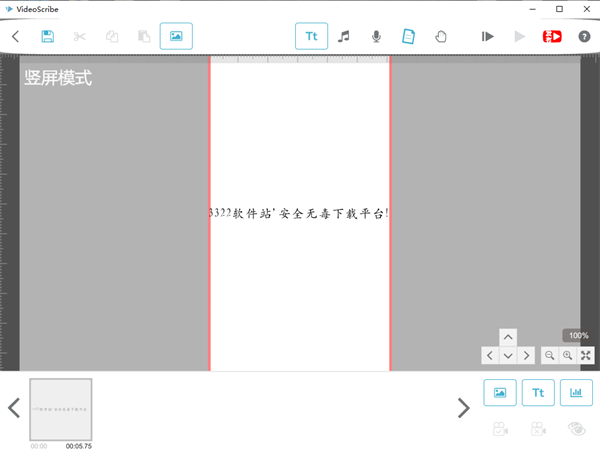The width and height of the screenshot is (600, 452).
Task: Add an image from top toolbar
Action: [176, 36]
